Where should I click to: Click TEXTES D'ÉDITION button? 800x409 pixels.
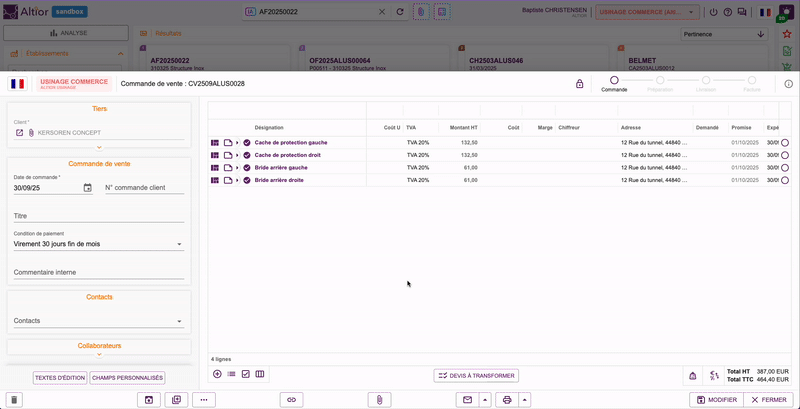(60, 378)
